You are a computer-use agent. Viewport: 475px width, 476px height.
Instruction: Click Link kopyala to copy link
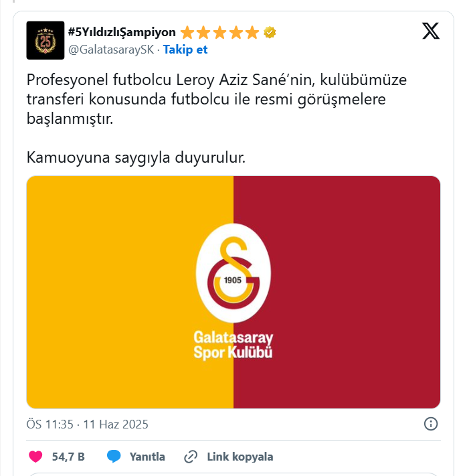tap(240, 457)
